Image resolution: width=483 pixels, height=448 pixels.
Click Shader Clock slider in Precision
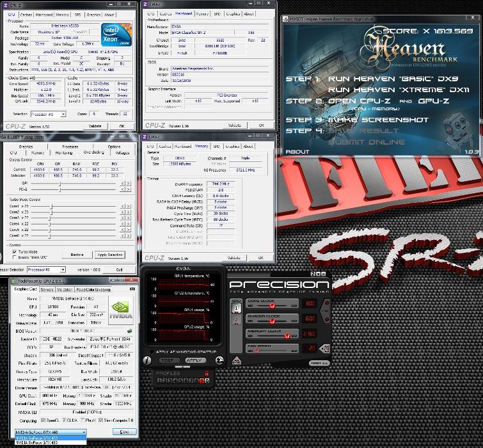273,321
